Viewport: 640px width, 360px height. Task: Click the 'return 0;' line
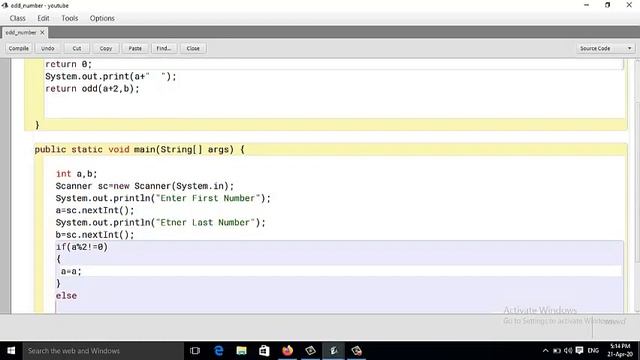click(x=69, y=64)
